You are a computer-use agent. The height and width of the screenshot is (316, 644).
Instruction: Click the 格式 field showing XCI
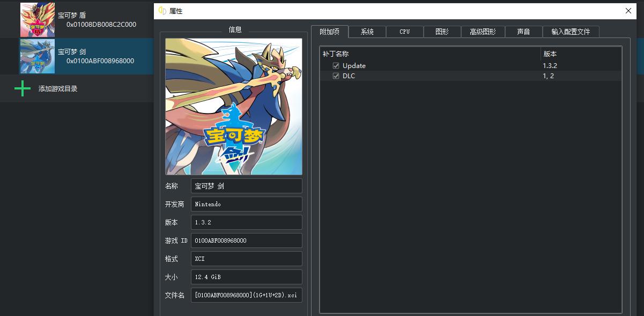pyautogui.click(x=247, y=259)
